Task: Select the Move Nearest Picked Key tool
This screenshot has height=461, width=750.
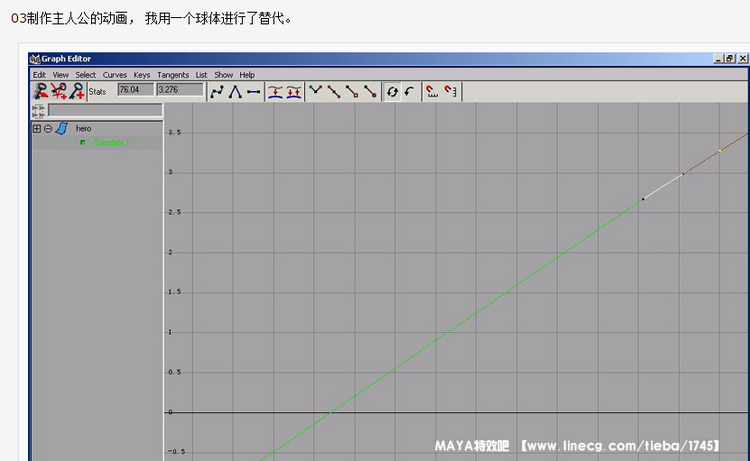Action: (41, 91)
